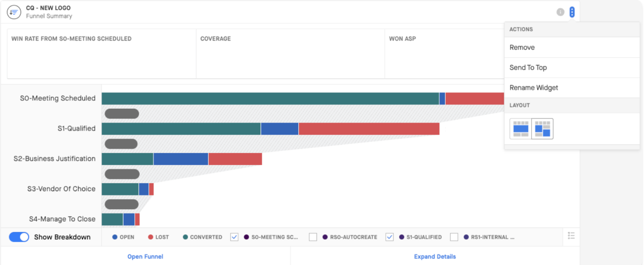Click the teal converted bar for S4-Manage To Close
Image resolution: width=644 pixels, height=265 pixels.
(x=112, y=219)
